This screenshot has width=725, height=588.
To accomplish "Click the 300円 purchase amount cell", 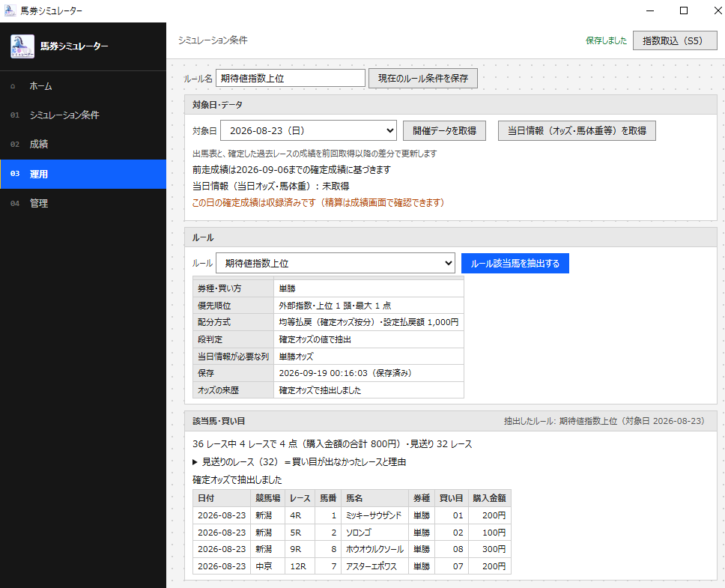I will [x=490, y=549].
